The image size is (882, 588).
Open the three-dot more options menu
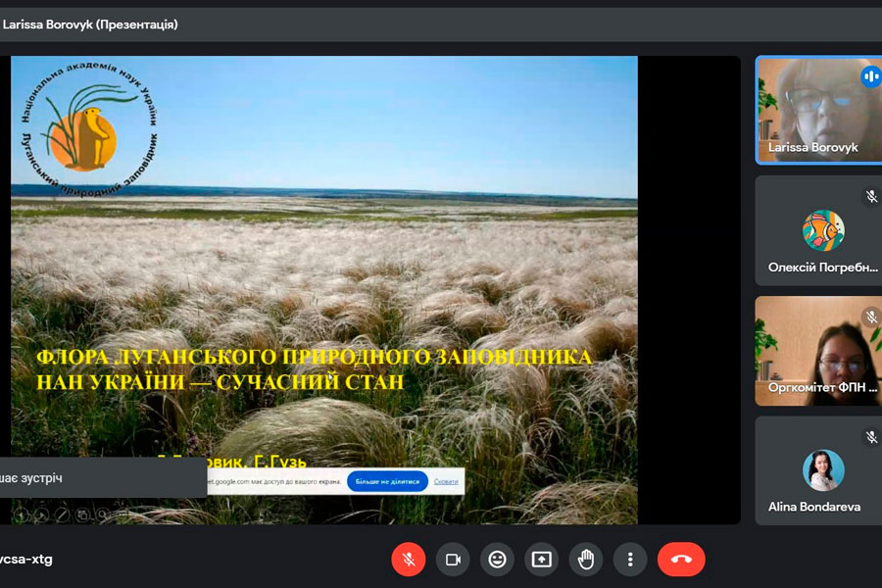(x=630, y=560)
